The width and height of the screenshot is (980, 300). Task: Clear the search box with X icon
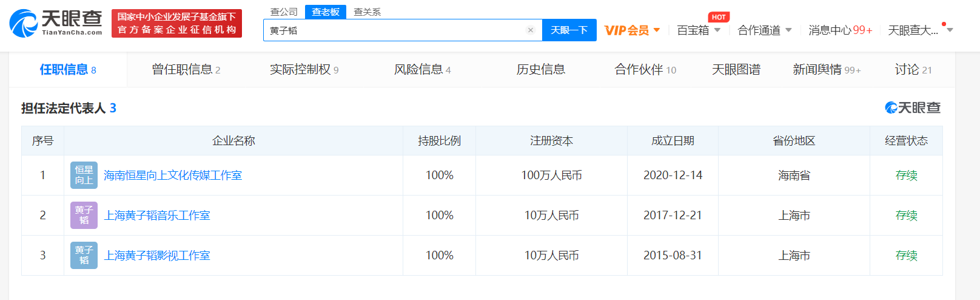531,30
